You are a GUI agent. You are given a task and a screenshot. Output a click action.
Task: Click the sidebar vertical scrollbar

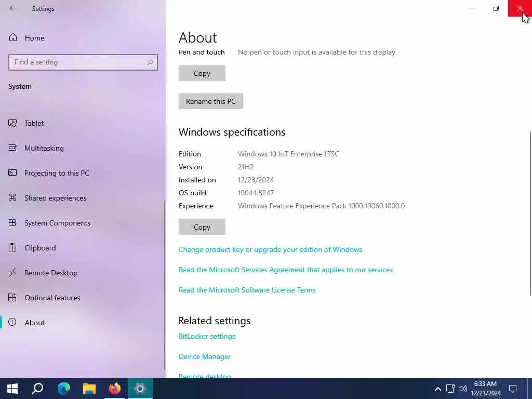click(165, 285)
